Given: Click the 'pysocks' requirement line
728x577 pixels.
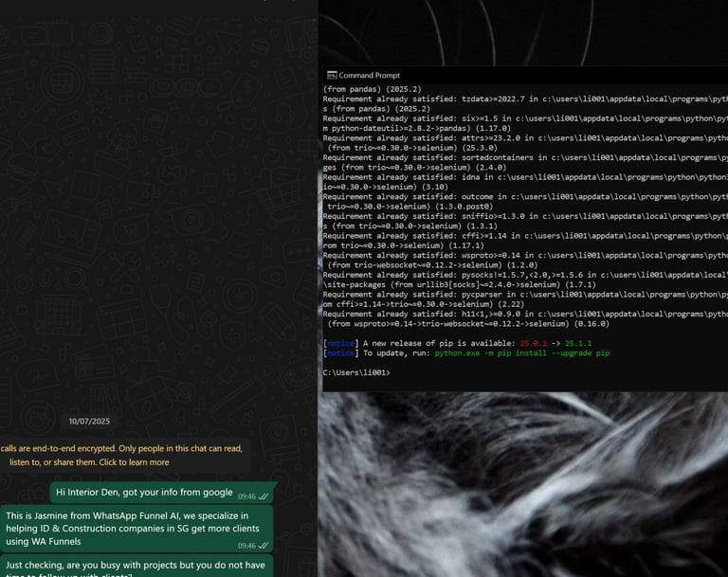Looking at the screenshot, I should coord(525,275).
